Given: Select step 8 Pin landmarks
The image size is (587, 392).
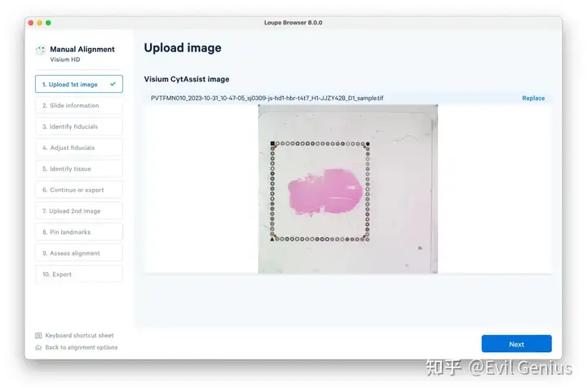Looking at the screenshot, I should tap(79, 232).
